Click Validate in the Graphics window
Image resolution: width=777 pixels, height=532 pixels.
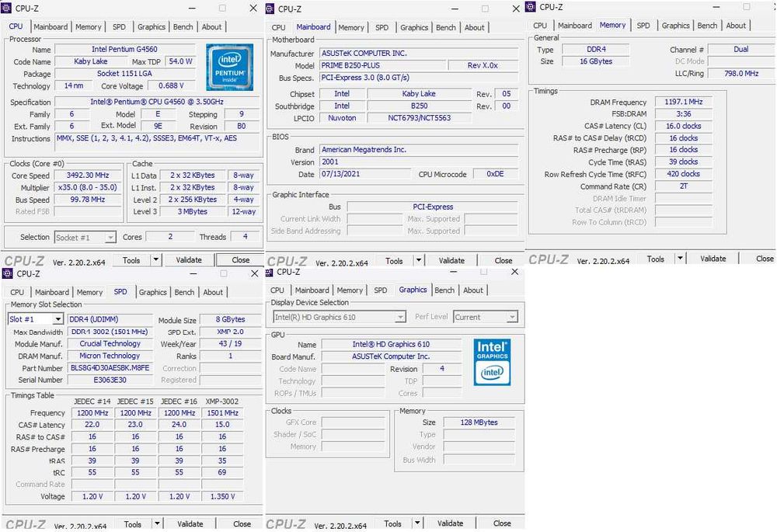[x=450, y=523]
